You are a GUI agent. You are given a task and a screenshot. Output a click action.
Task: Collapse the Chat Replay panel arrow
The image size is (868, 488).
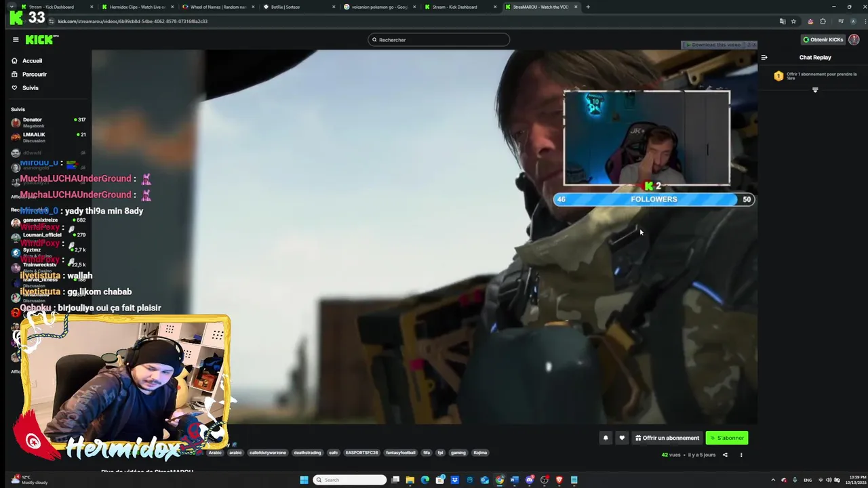click(764, 58)
